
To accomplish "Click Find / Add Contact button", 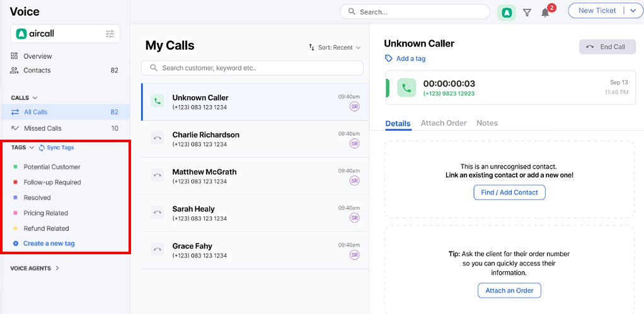I will (x=509, y=193).
